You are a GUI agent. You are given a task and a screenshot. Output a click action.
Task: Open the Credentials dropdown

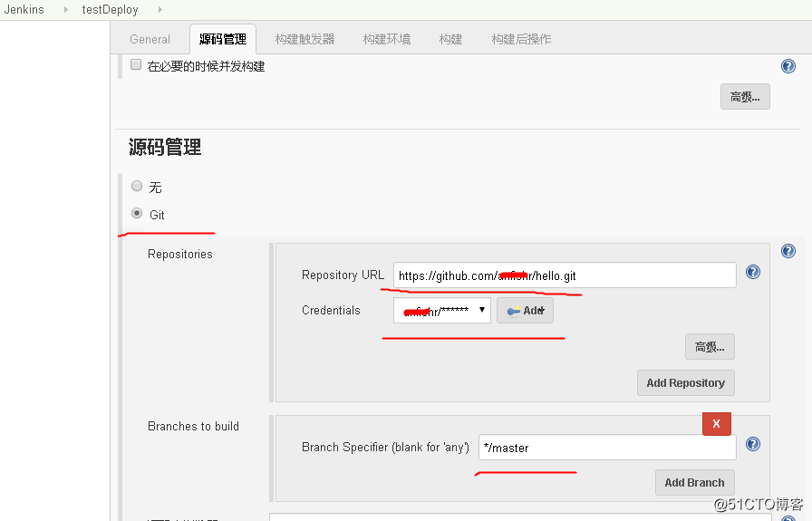441,310
